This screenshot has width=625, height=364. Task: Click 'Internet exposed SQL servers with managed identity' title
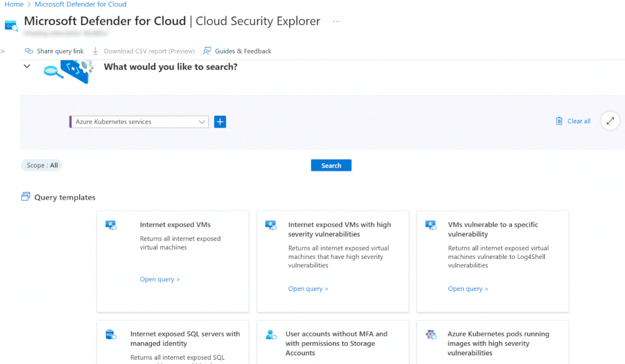185,338
